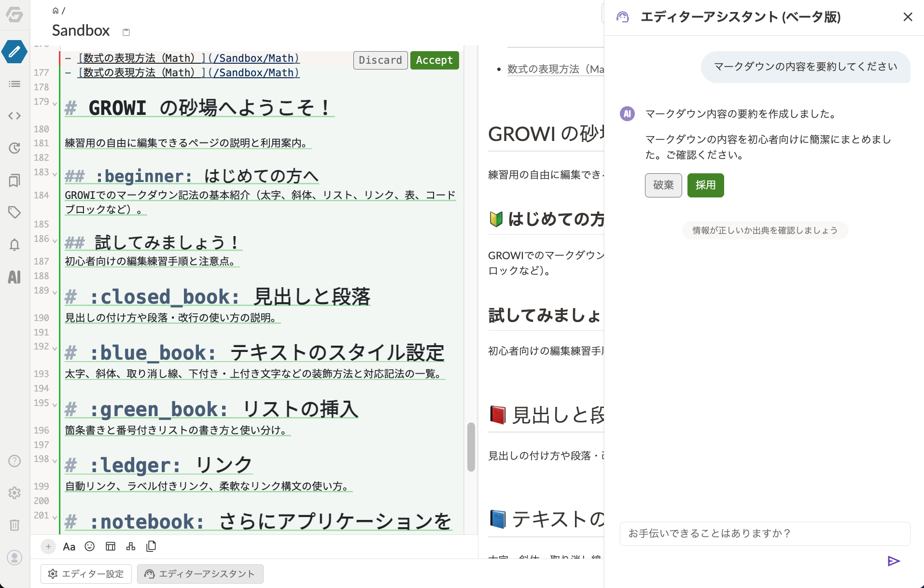Click the editor's vertical scrollbar thumb
Image resolution: width=924 pixels, height=588 pixels.
[471, 447]
